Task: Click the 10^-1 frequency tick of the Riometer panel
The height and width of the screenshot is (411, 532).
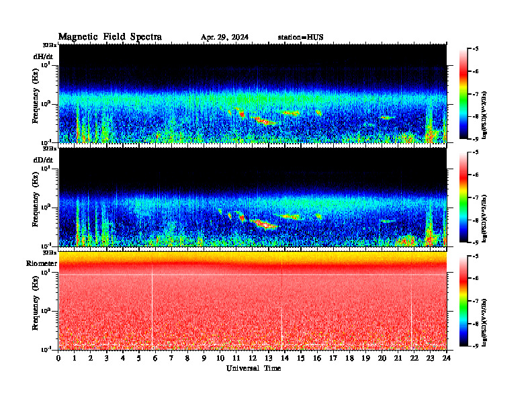Action: point(46,349)
